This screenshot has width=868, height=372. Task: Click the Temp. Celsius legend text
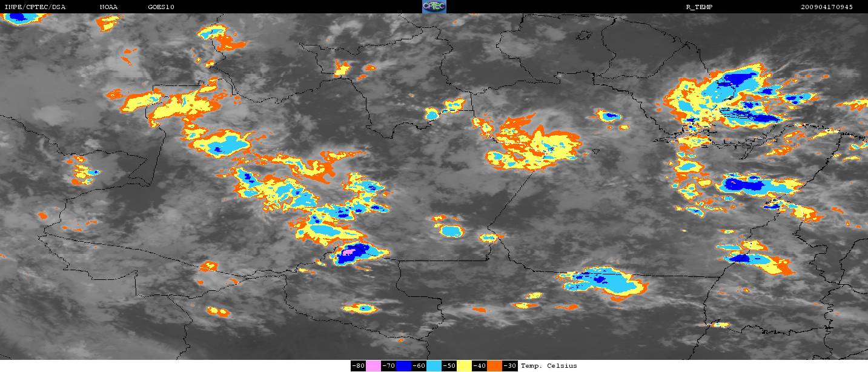click(549, 366)
